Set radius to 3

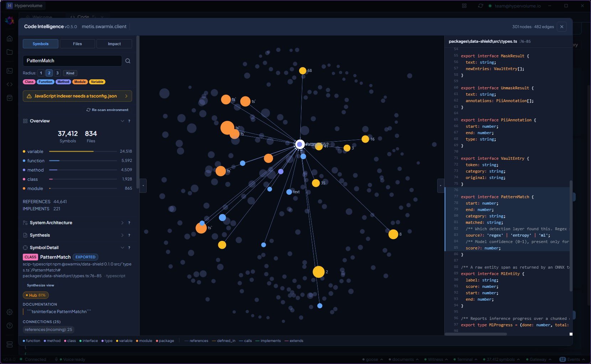pyautogui.click(x=57, y=73)
